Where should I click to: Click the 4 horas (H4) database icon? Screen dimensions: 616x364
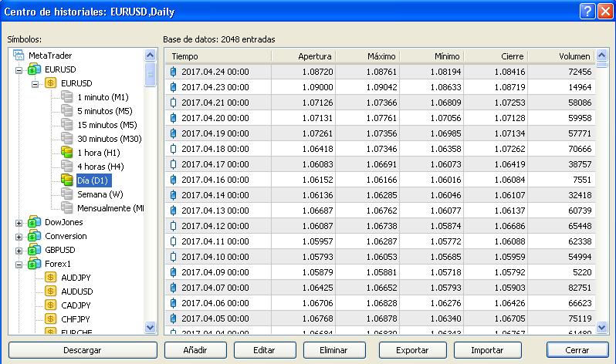(x=67, y=167)
